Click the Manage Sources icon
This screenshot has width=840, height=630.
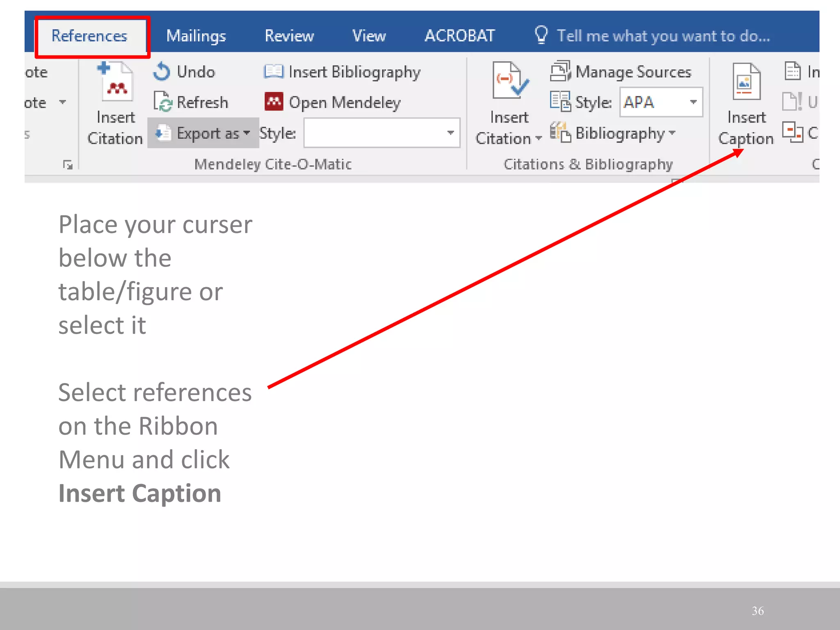click(x=560, y=71)
